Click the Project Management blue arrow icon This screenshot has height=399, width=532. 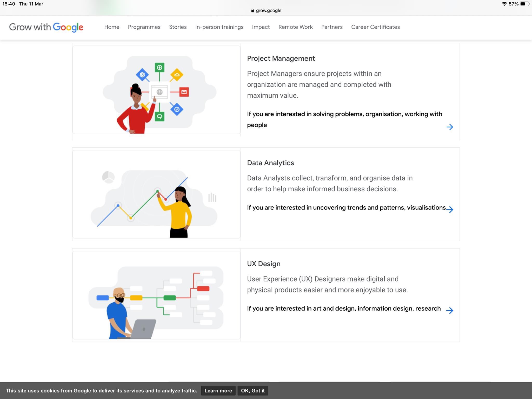[x=450, y=127]
